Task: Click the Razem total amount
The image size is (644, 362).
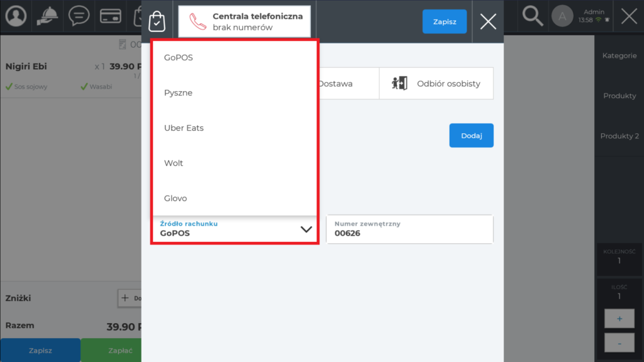Action: [124, 327]
